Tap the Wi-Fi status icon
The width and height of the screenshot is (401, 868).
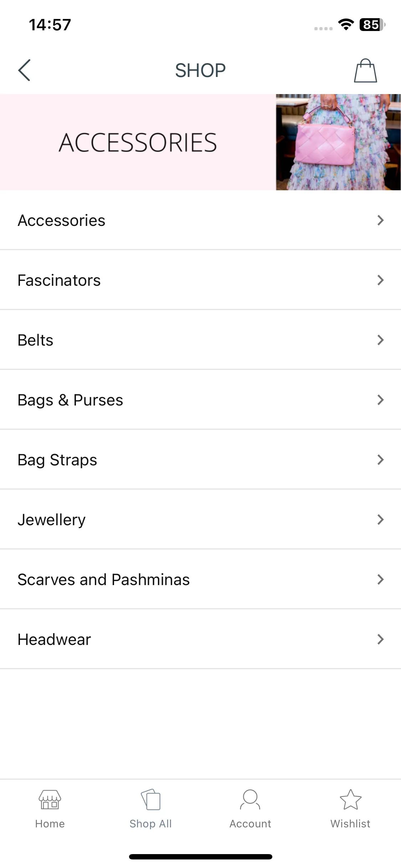pyautogui.click(x=346, y=25)
